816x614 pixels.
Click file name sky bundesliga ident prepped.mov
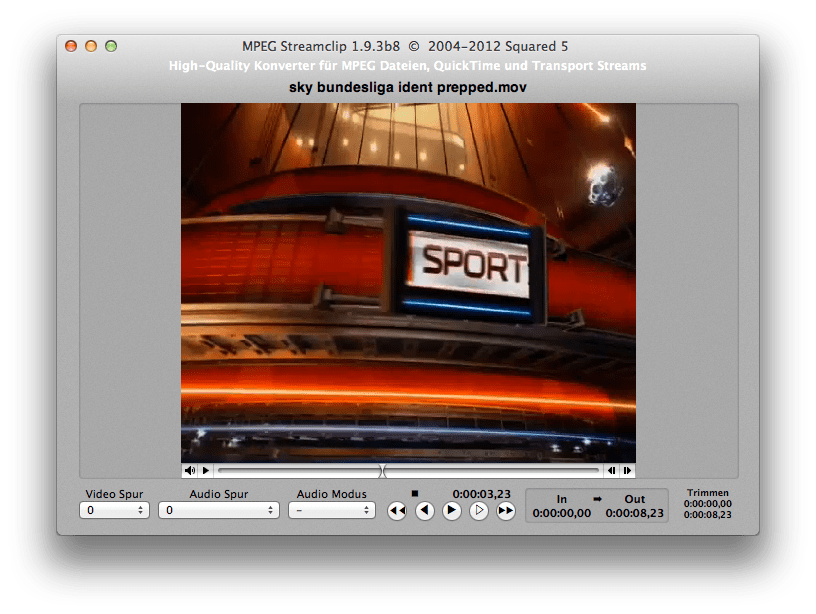(x=408, y=87)
